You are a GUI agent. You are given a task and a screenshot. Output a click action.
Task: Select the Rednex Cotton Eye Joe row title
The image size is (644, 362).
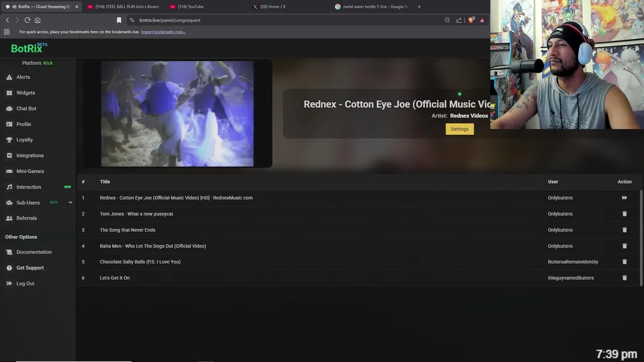click(x=176, y=198)
